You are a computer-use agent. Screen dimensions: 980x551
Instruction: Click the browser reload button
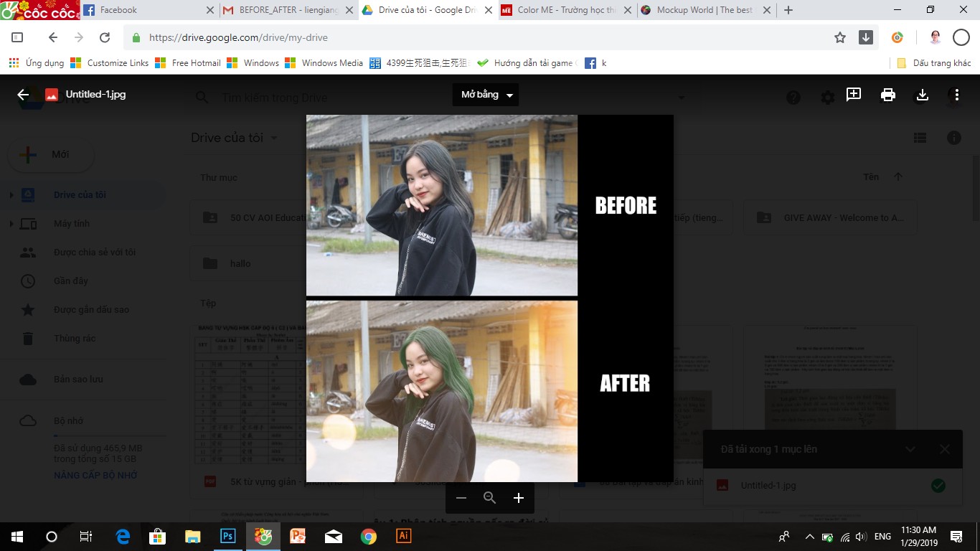105,37
